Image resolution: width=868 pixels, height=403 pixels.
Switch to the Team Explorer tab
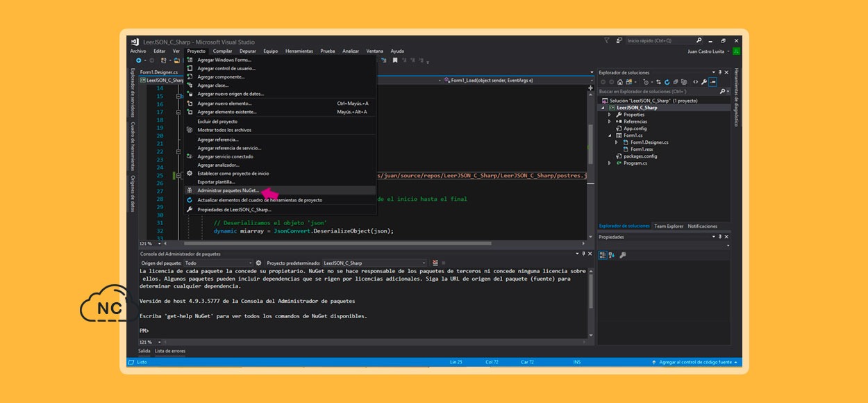tap(669, 226)
